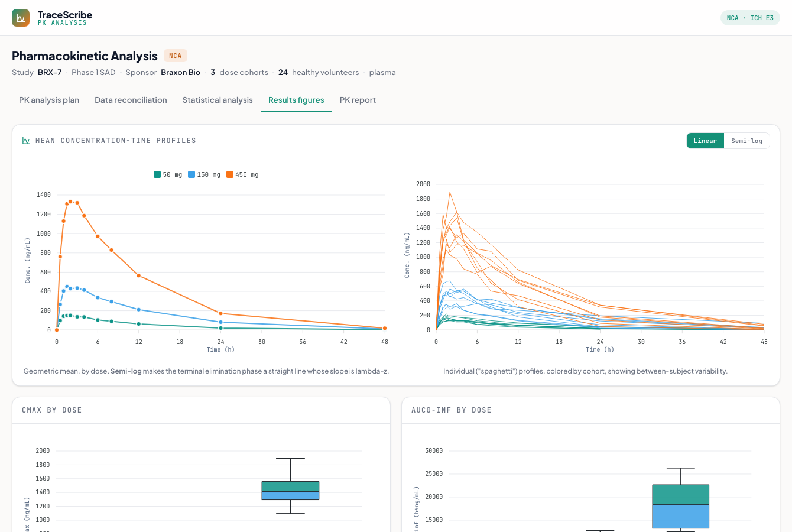Switch to Semi-log scale view
Image resolution: width=792 pixels, height=532 pixels.
coord(746,141)
